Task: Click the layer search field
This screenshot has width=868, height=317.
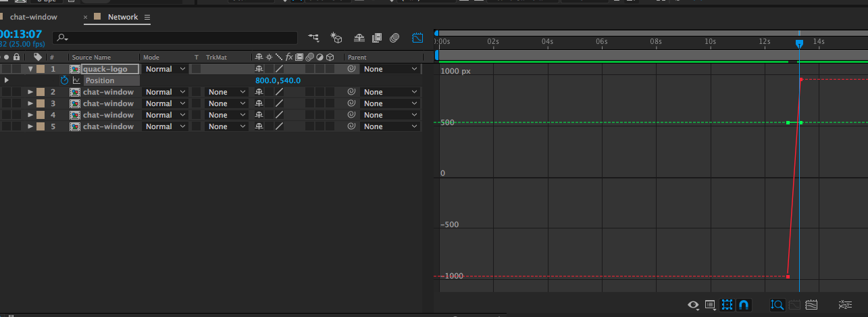Action: (x=176, y=38)
